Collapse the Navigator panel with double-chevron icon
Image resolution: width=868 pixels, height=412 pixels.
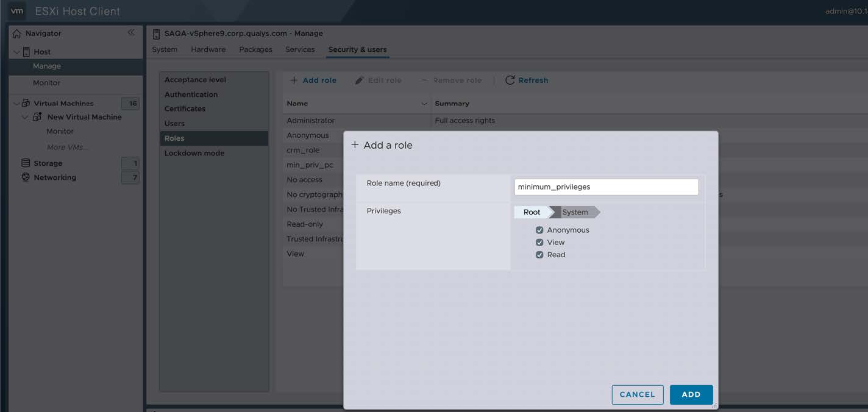coord(131,33)
